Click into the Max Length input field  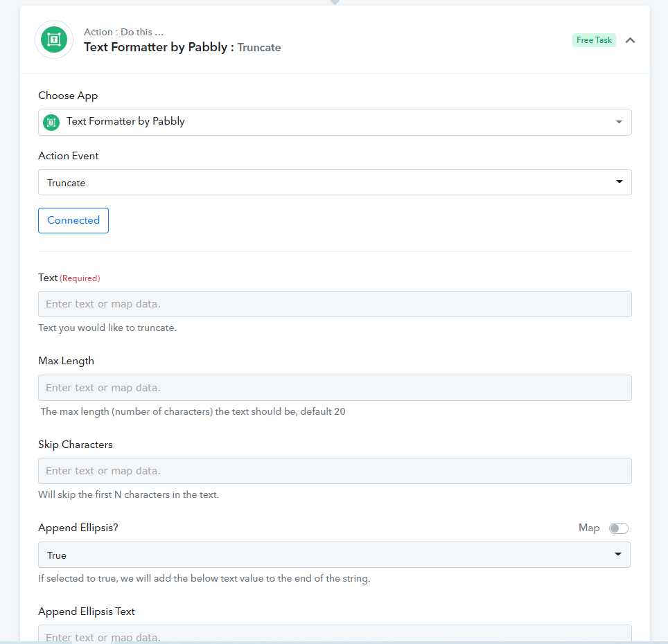[x=335, y=388]
